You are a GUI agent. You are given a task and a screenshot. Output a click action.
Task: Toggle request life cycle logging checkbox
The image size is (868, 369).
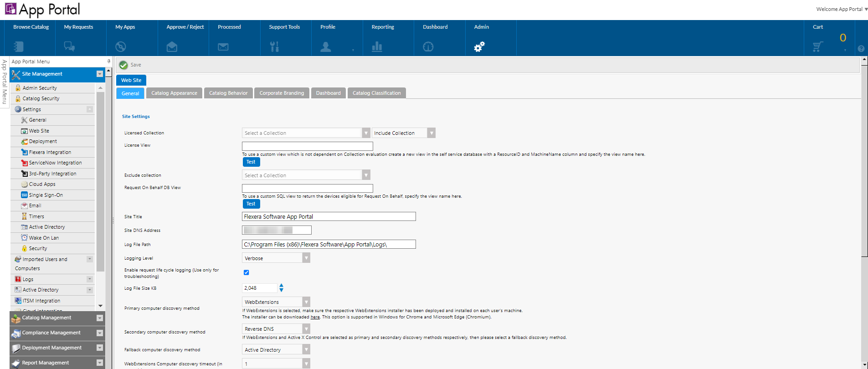[247, 272]
